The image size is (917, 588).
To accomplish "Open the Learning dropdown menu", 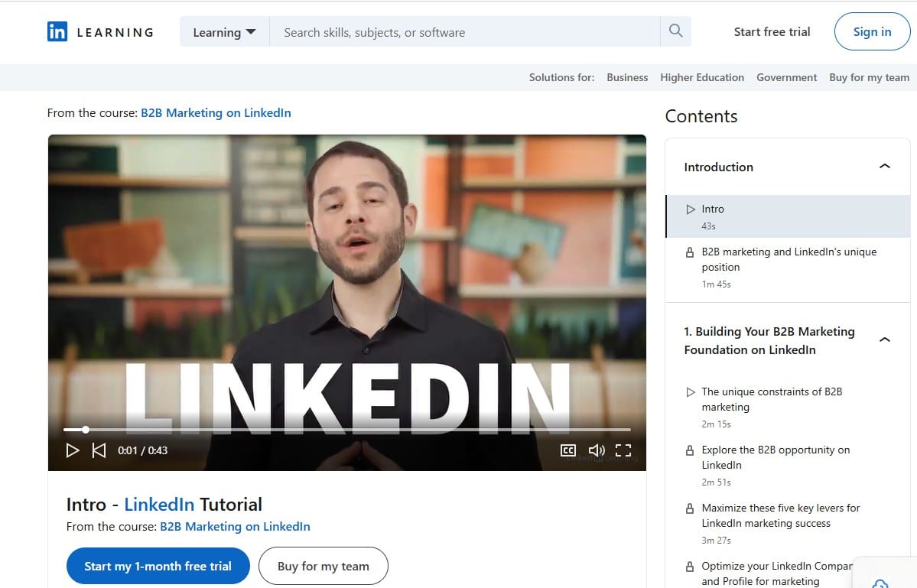I will [225, 32].
